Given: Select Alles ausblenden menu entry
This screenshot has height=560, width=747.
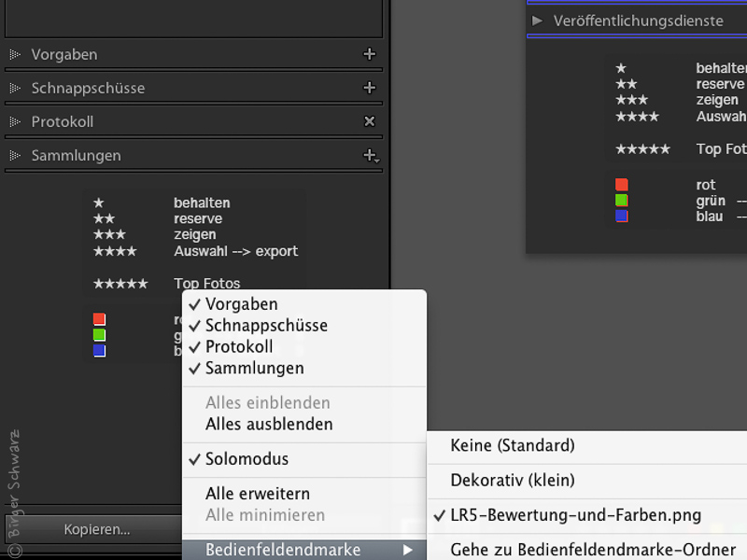Looking at the screenshot, I should pos(269,425).
